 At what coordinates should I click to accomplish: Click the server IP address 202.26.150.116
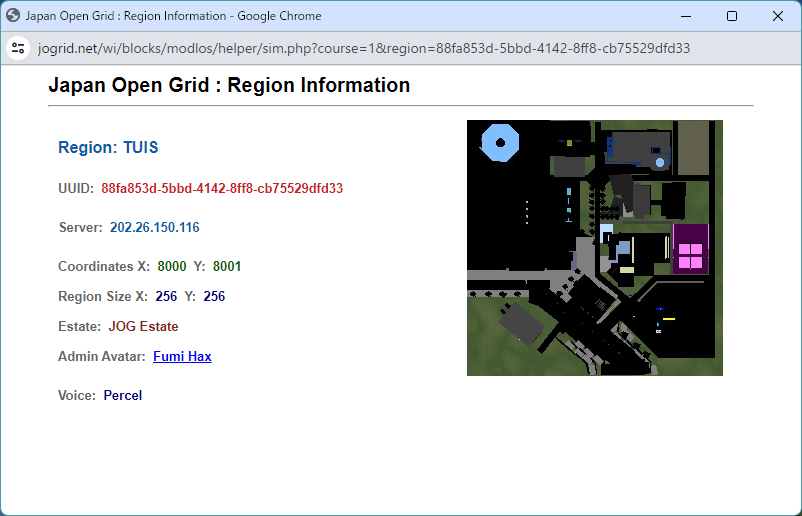[x=155, y=228]
